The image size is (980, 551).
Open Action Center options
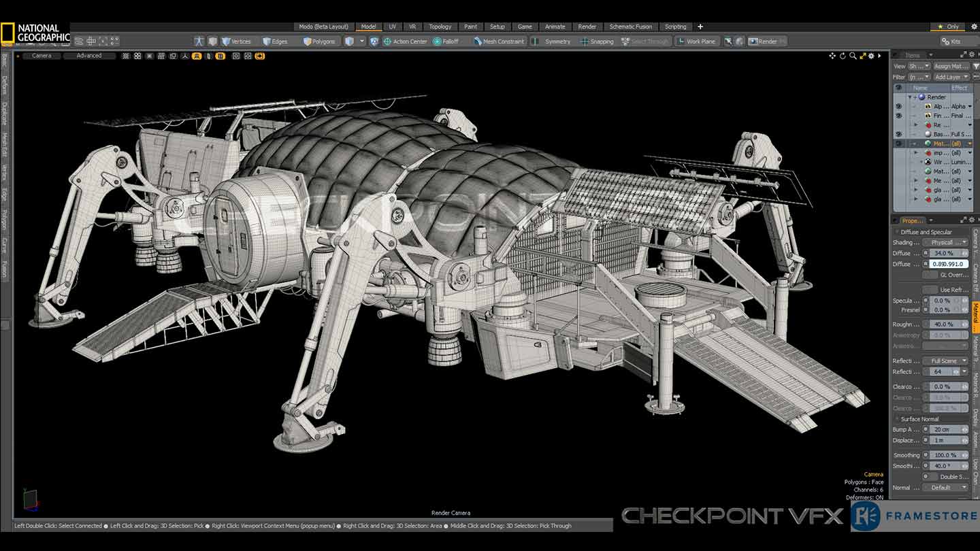[405, 41]
